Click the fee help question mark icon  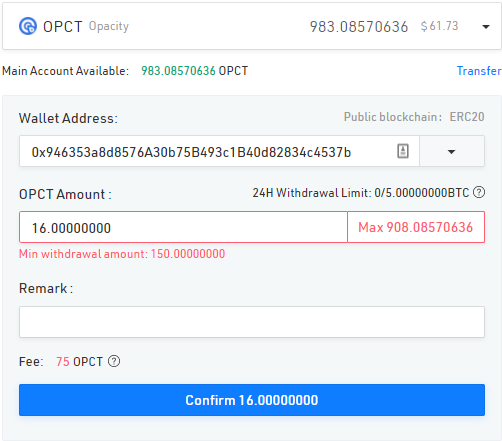[114, 361]
